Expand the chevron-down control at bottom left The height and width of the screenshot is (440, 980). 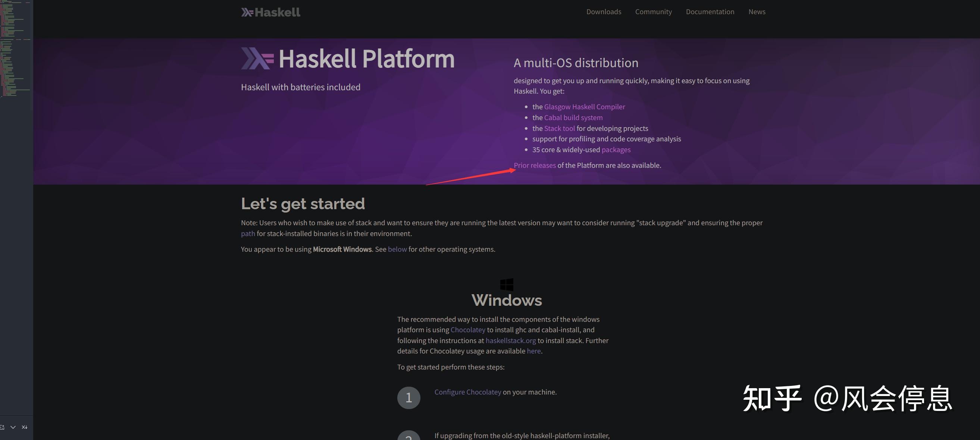point(13,427)
